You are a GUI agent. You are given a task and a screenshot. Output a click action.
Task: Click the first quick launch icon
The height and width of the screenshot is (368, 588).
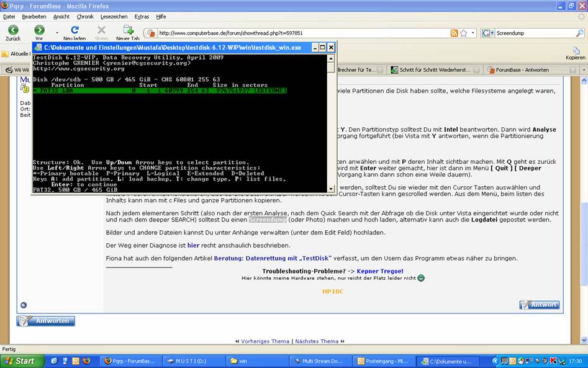click(55, 361)
